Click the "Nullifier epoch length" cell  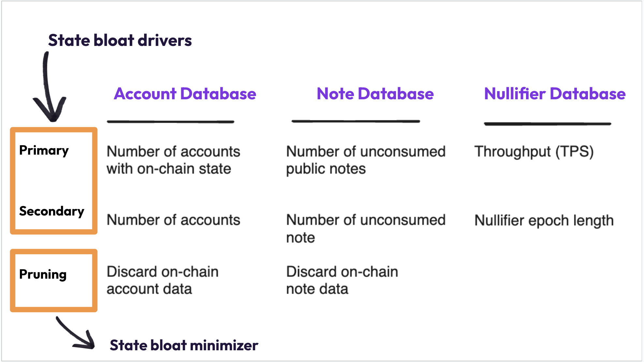click(544, 220)
